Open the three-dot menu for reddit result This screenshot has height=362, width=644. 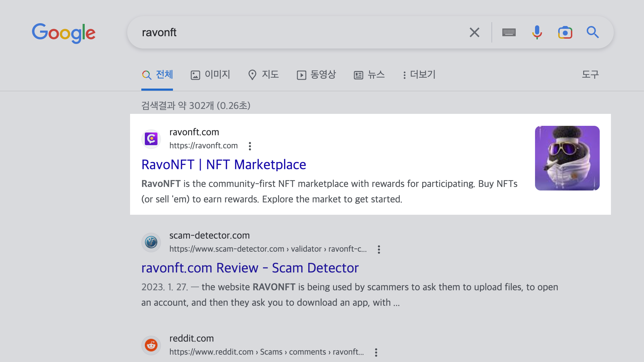pos(376,352)
